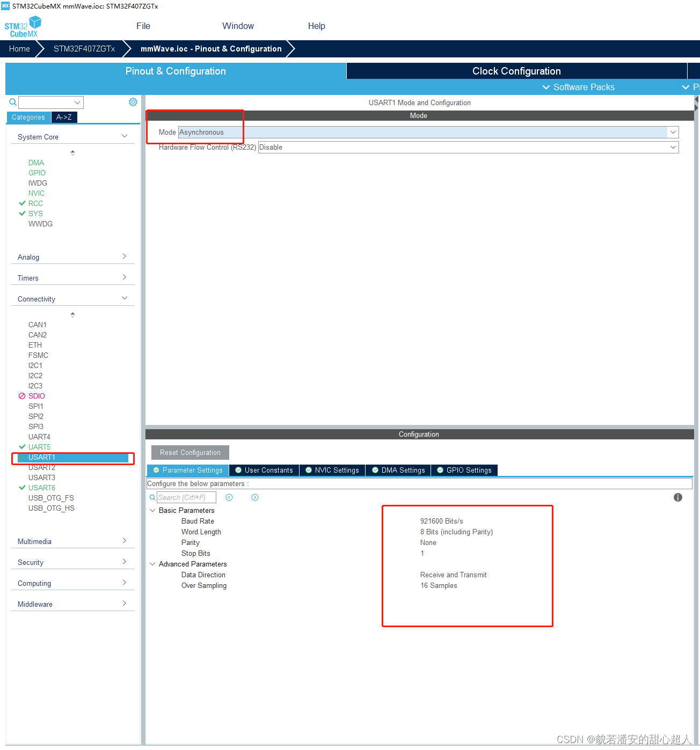Go to next search result arrow
Screen dimensions: 700x750
[255, 497]
